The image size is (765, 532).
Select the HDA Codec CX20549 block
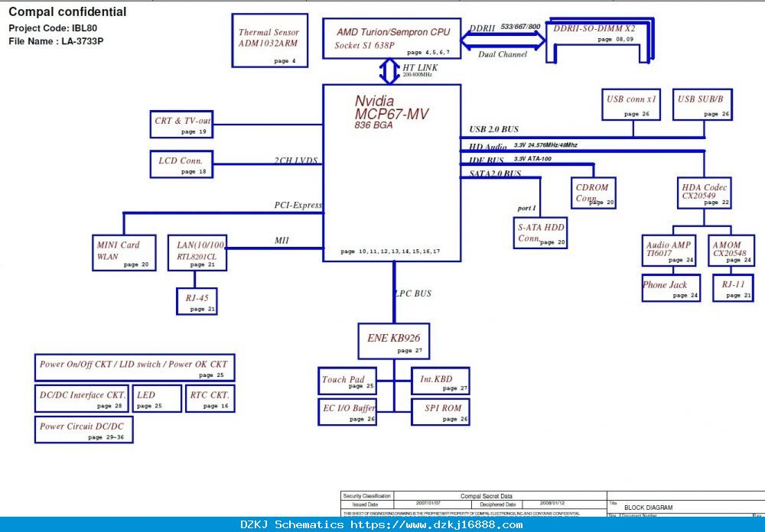point(704,193)
